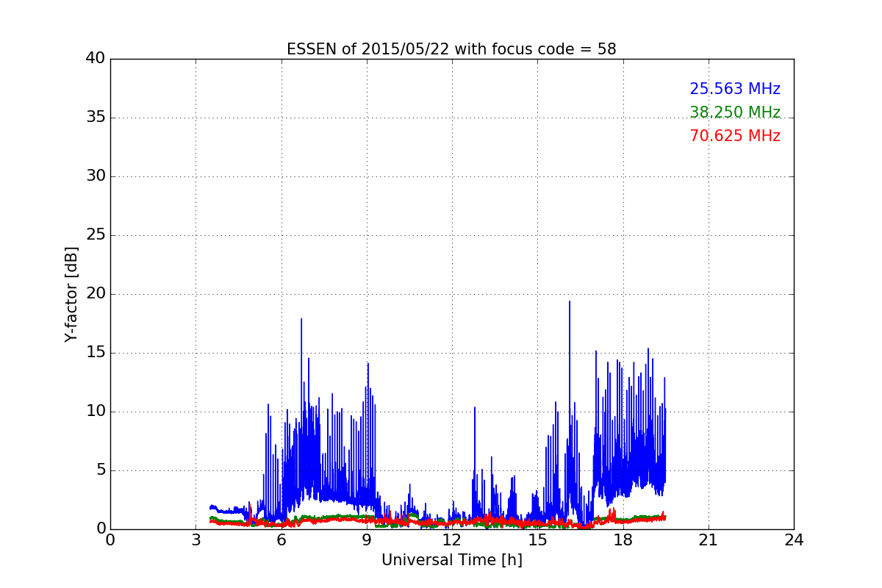882x588 pixels.
Task: Click y-axis tick value 5
Action: click(x=100, y=470)
